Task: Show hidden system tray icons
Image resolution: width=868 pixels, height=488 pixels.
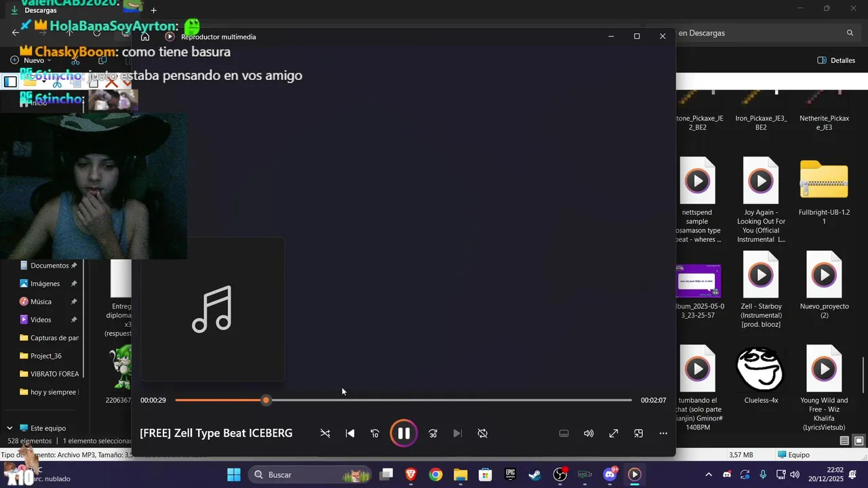Action: (709, 474)
